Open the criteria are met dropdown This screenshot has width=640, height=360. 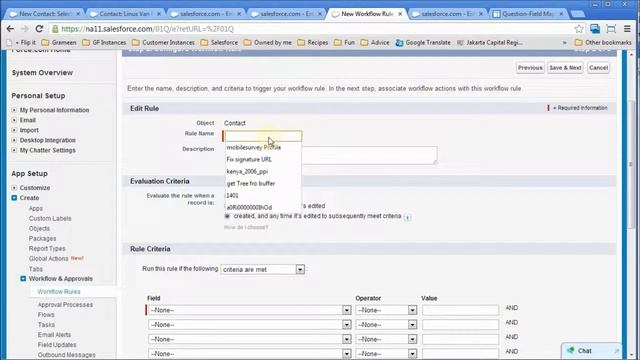263,269
